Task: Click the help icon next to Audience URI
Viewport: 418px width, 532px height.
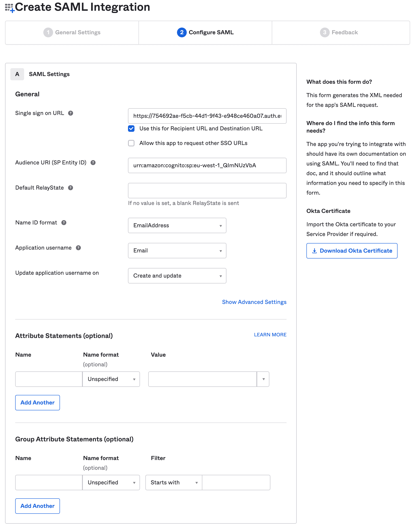Action: click(93, 163)
